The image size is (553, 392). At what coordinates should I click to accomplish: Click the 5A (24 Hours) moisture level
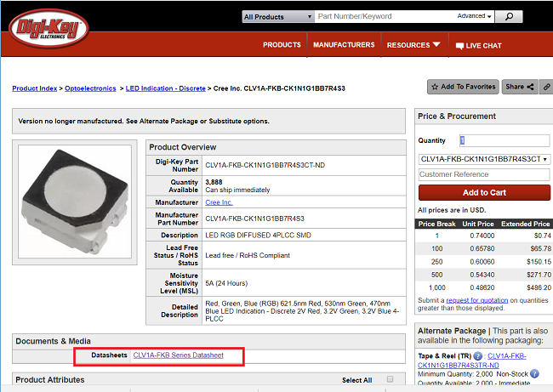[226, 283]
